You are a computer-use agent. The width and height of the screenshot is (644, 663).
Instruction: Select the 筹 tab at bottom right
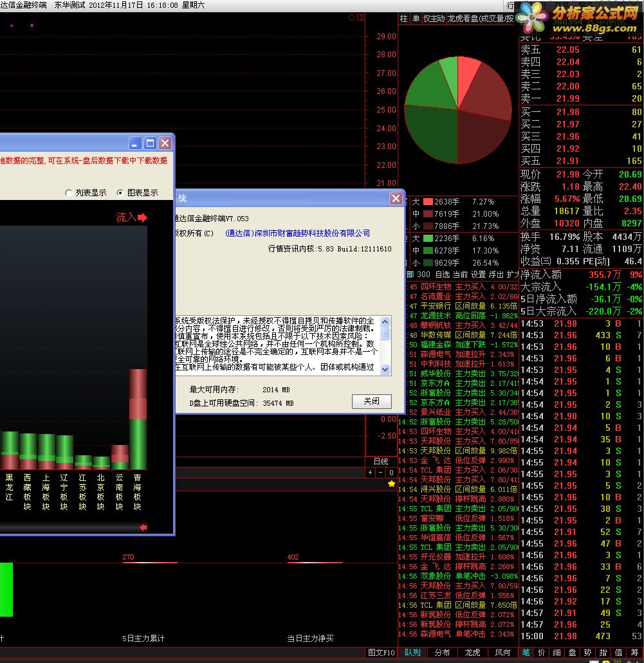tap(634, 653)
